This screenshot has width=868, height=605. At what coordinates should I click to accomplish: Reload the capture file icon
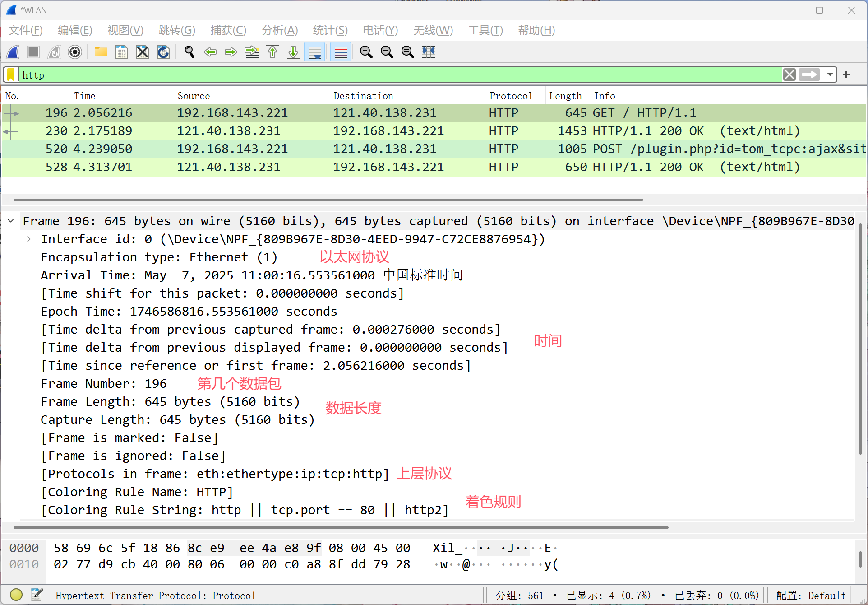(x=163, y=52)
